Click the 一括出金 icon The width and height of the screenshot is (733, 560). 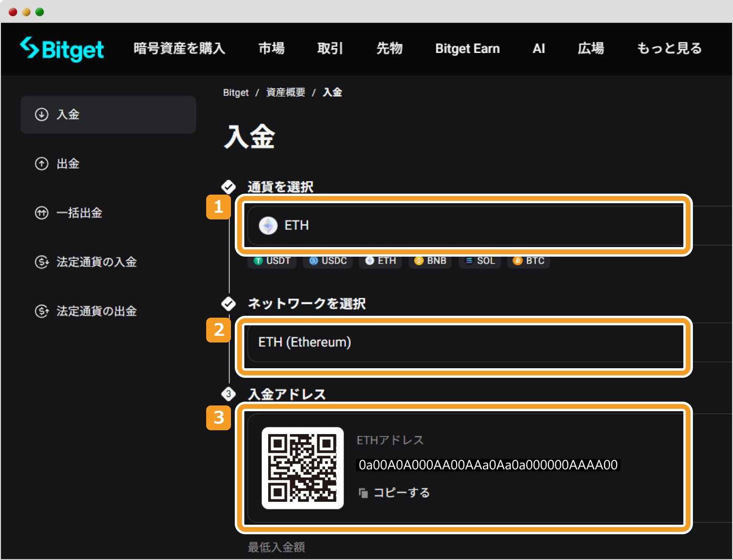42,213
